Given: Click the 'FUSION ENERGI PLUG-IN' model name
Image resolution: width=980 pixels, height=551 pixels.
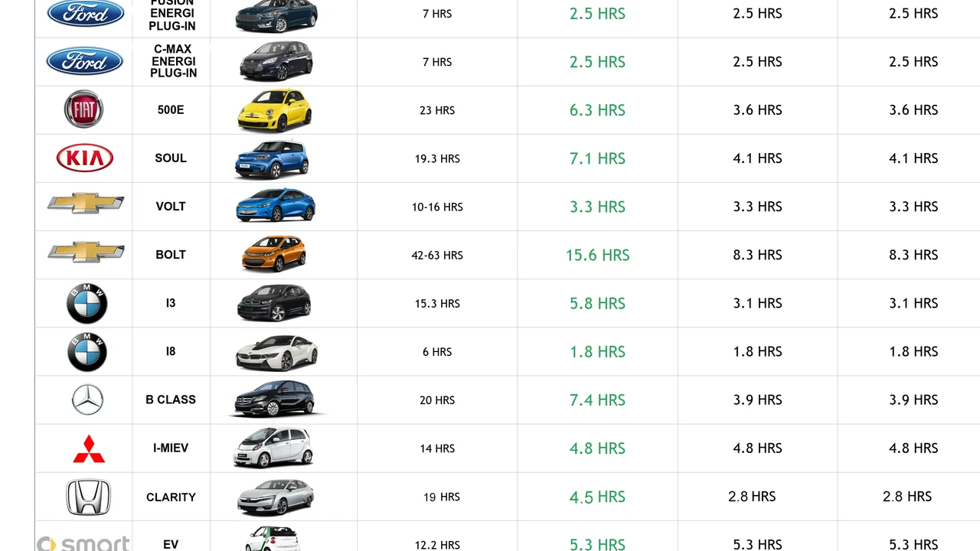Looking at the screenshot, I should pyautogui.click(x=172, y=15).
